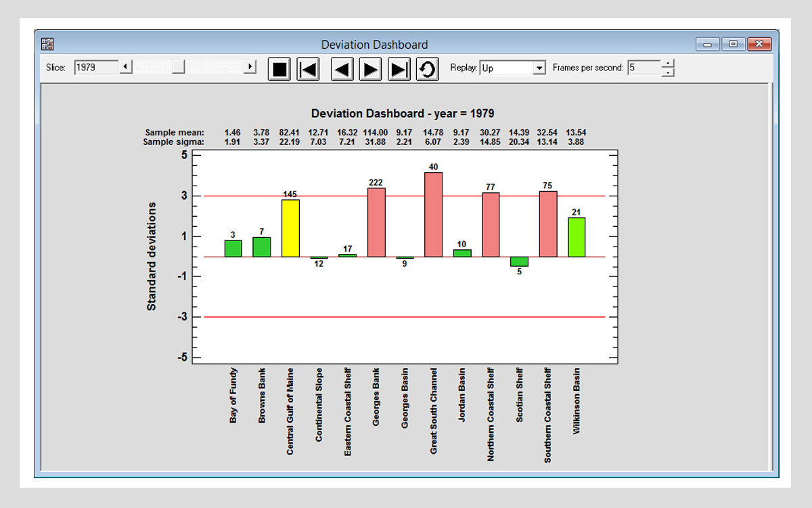Select the Wilkinson Basin green bar
The height and width of the screenshot is (508, 812).
coord(576,237)
